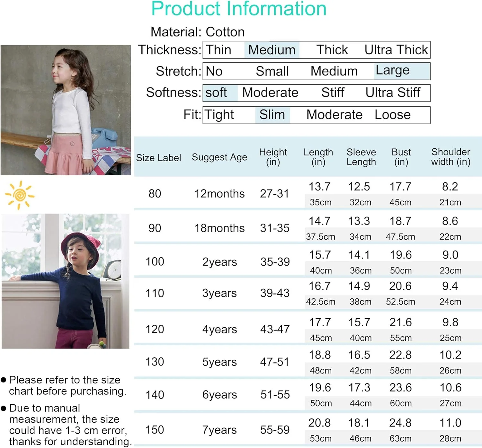Open the photo of girl in navy sweater

[x=66, y=281]
